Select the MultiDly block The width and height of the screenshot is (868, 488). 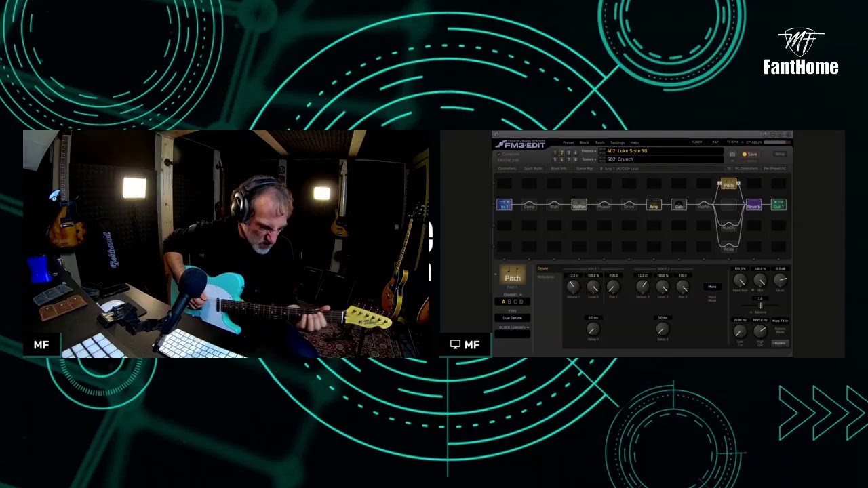pyautogui.click(x=729, y=226)
